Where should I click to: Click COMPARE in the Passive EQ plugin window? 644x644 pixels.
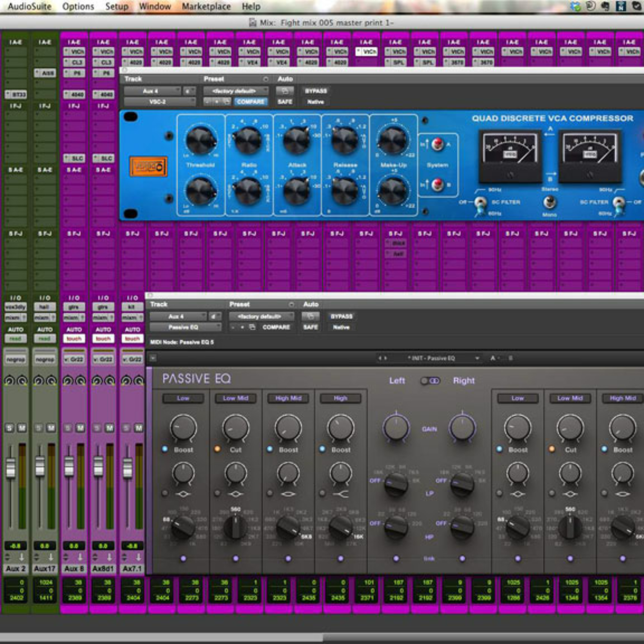tap(276, 327)
